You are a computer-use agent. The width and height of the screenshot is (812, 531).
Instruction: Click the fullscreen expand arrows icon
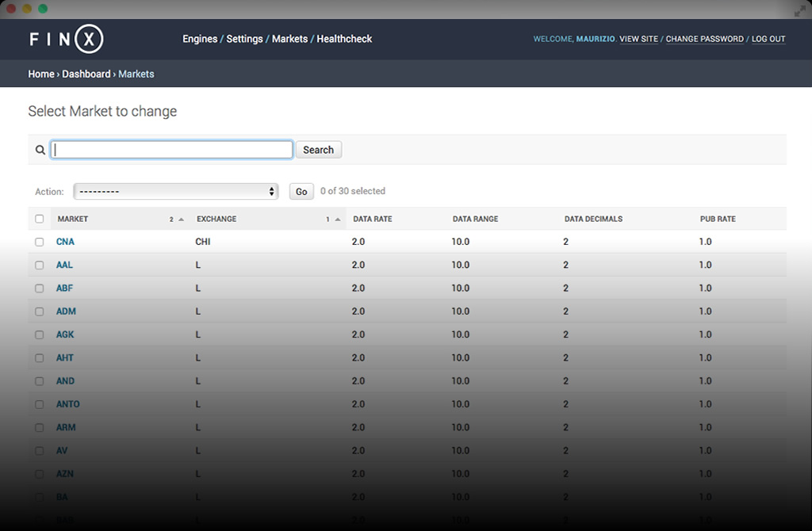coord(799,11)
